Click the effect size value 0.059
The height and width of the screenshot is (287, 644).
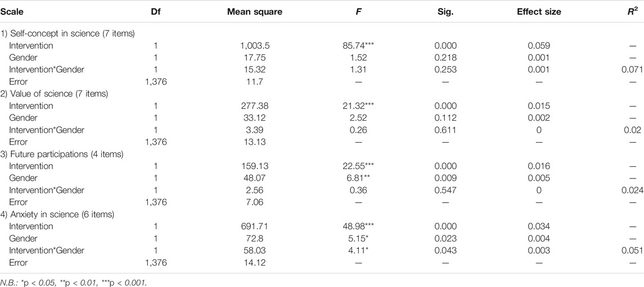(538, 46)
